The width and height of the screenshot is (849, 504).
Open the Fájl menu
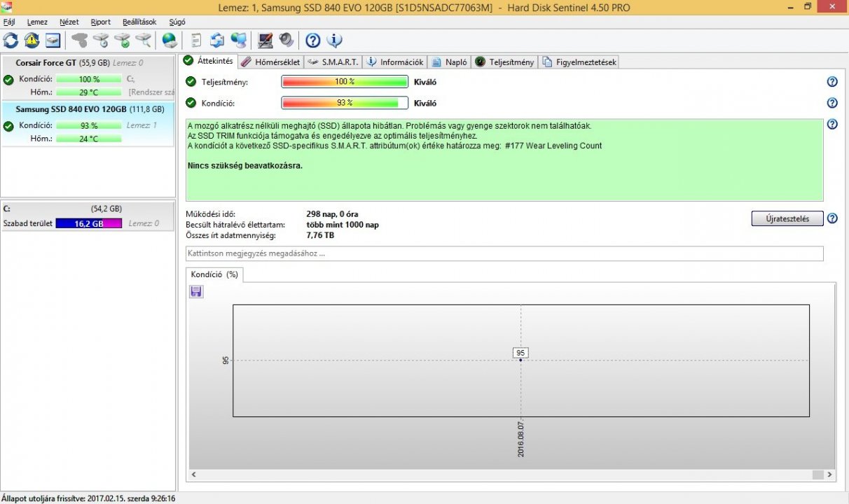pyautogui.click(x=9, y=22)
